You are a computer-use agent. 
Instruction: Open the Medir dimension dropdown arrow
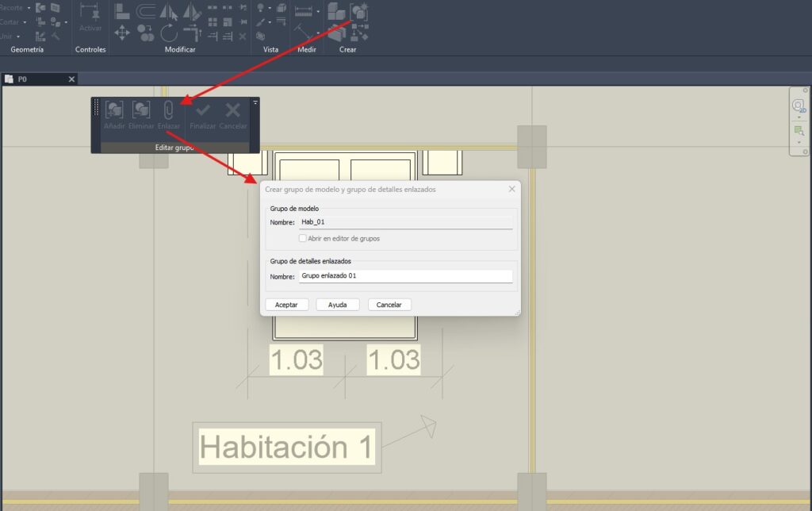[x=319, y=12]
